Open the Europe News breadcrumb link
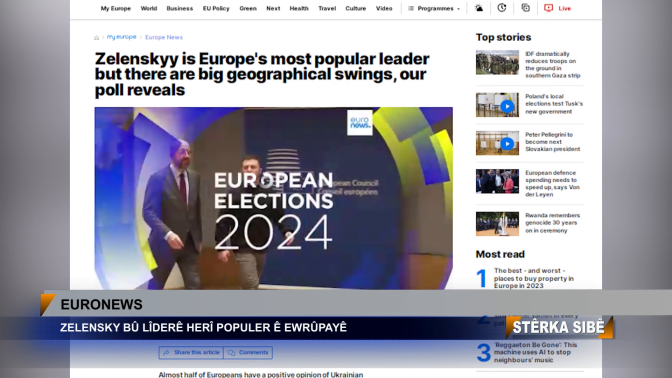The width and height of the screenshot is (672, 378). pos(164,37)
